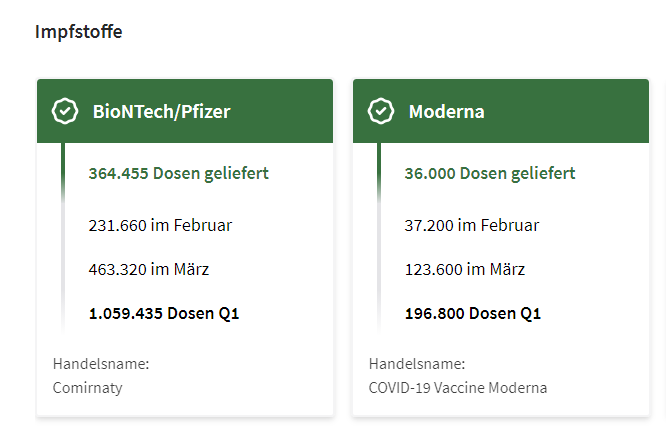Image resolution: width=666 pixels, height=443 pixels.
Task: Click 36.000 Dosen geliefert text
Action: pyautogui.click(x=490, y=173)
